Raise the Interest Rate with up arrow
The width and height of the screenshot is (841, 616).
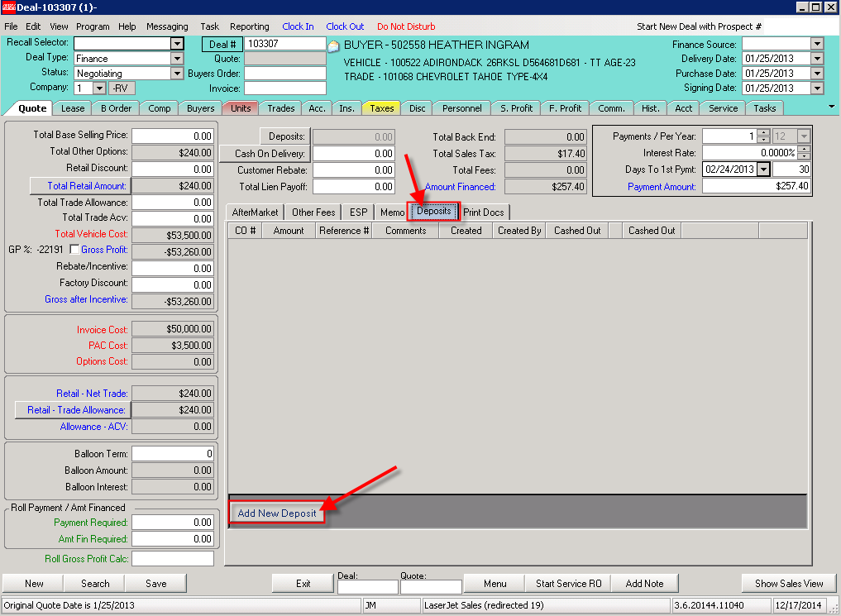[x=804, y=149]
